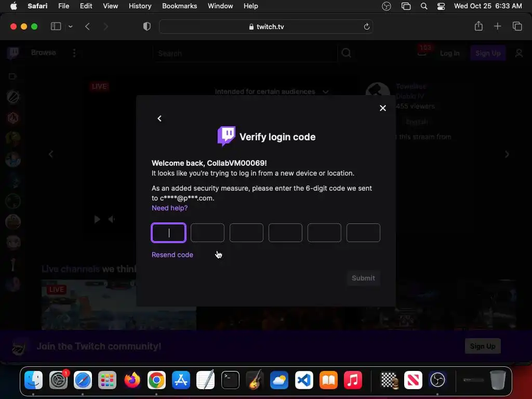Click the user profile icon in header
The height and width of the screenshot is (399, 532).
tap(519, 54)
